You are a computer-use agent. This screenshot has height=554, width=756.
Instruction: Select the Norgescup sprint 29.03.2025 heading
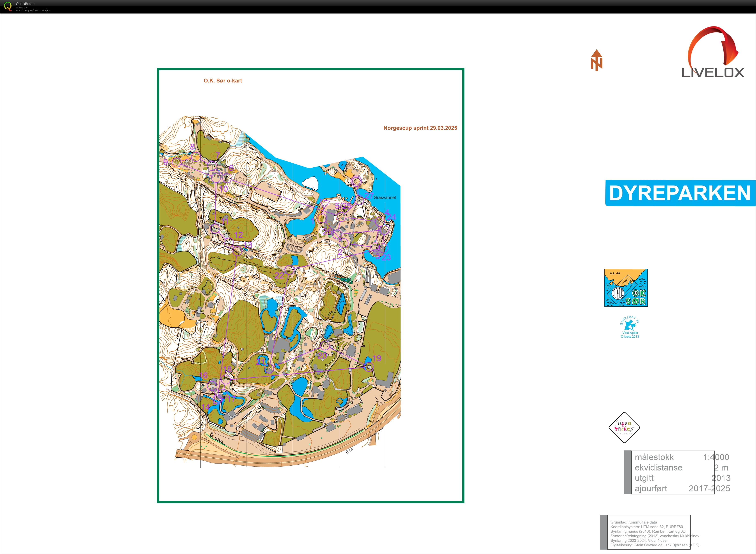420,128
